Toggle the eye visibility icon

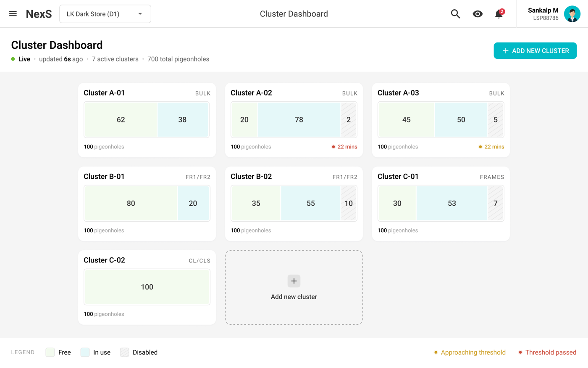478,14
